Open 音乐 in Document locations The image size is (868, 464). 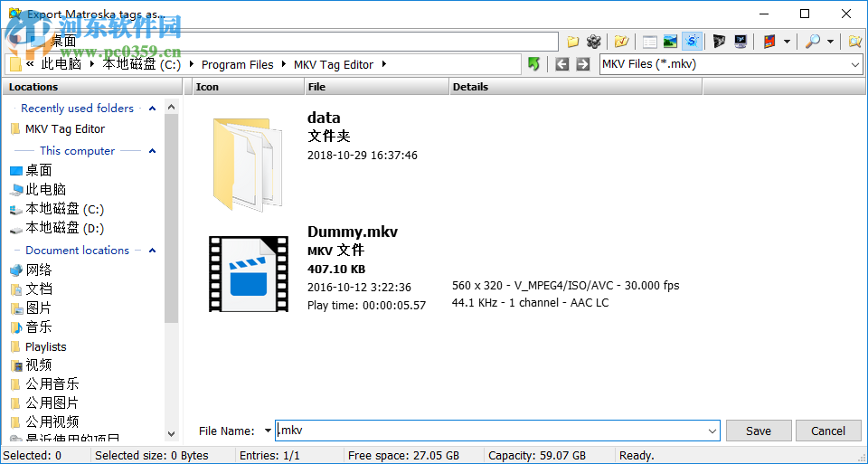[x=32, y=327]
